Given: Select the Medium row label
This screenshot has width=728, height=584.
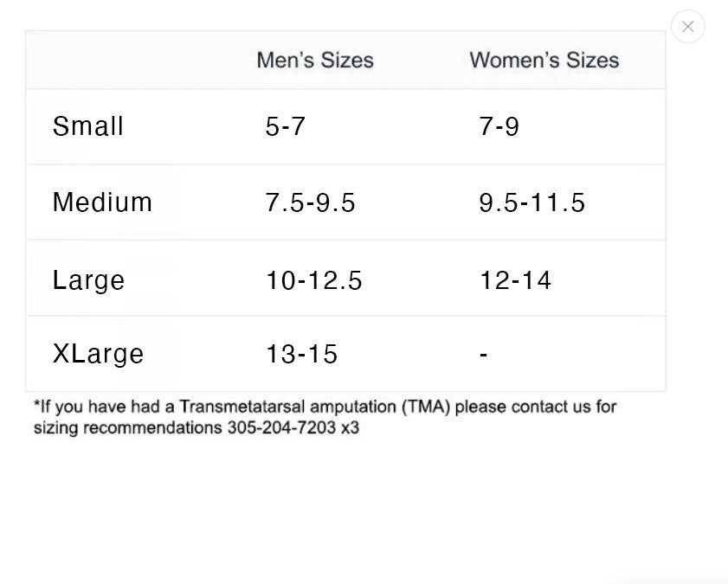Looking at the screenshot, I should coord(102,202).
